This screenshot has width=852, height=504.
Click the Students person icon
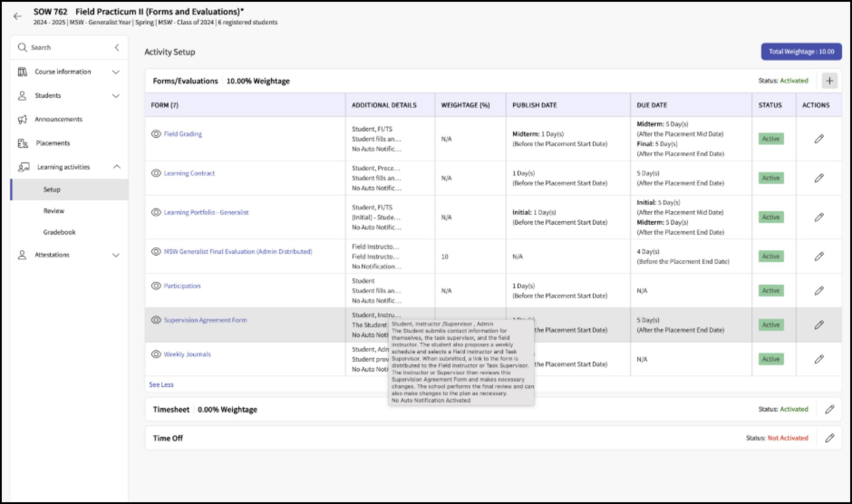pyautogui.click(x=22, y=96)
